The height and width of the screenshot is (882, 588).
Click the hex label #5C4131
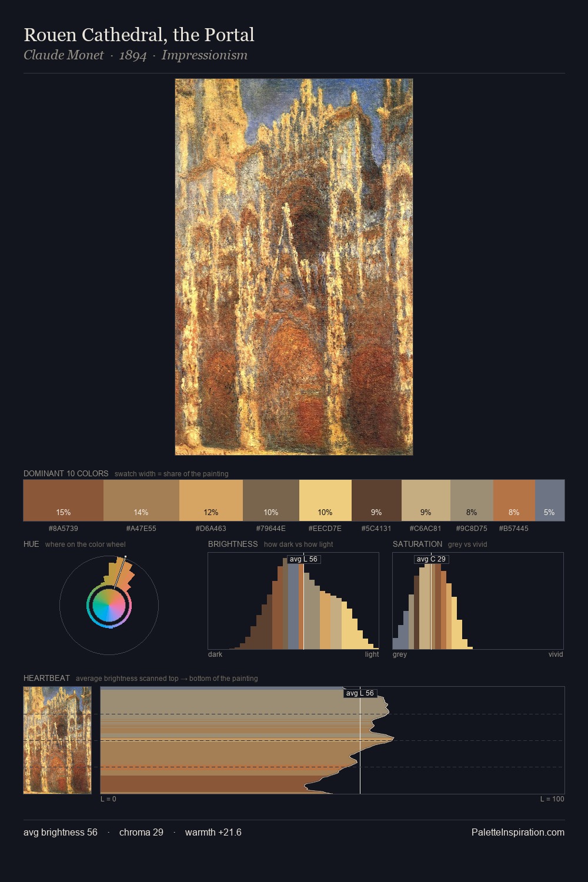[376, 529]
